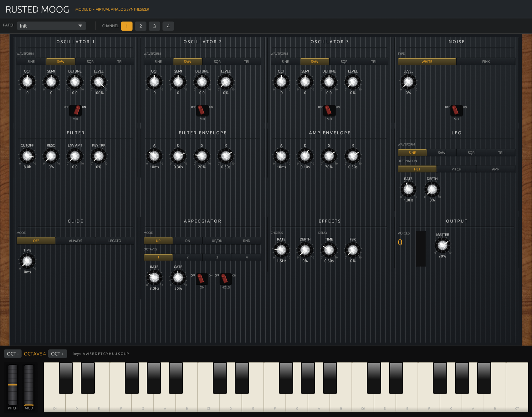The image size is (532, 417).
Task: Set Oscillator 3 waveform to SINE
Action: point(285,62)
